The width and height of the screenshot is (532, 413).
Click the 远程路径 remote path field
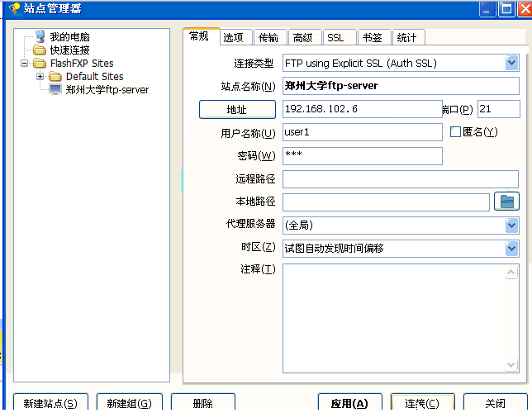coord(401,179)
